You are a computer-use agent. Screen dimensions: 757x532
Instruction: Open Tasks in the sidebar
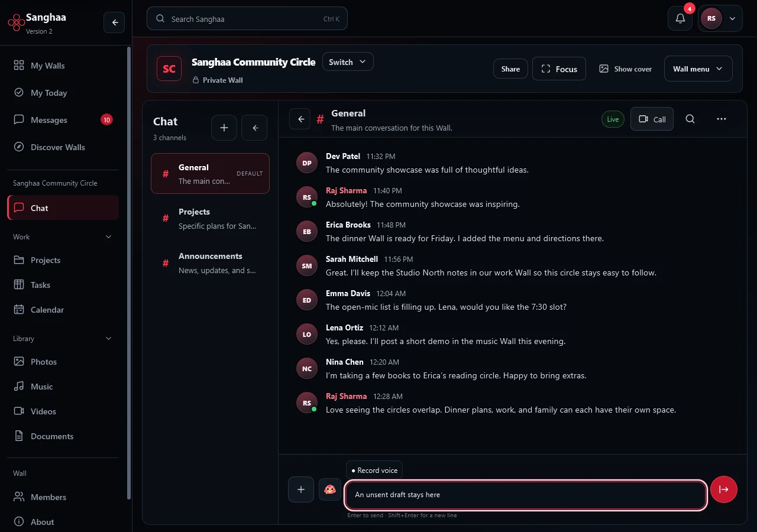coord(63,285)
